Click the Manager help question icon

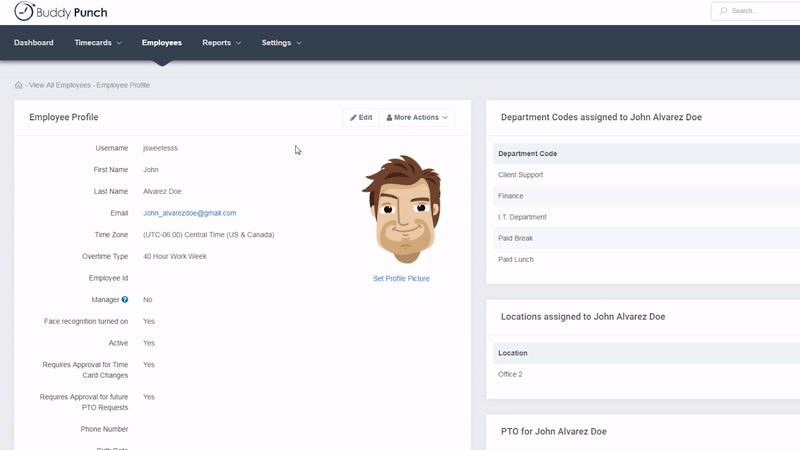tap(125, 299)
